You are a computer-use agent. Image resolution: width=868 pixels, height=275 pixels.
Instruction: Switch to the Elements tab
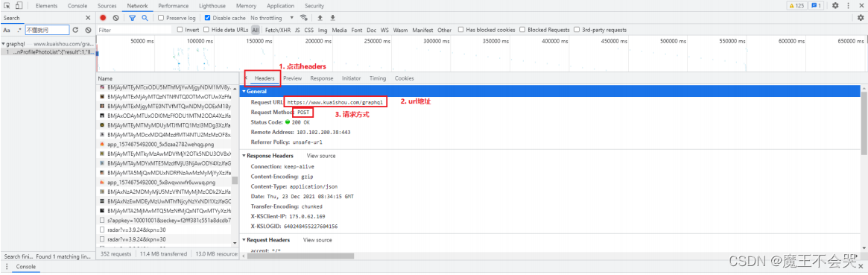point(46,5)
